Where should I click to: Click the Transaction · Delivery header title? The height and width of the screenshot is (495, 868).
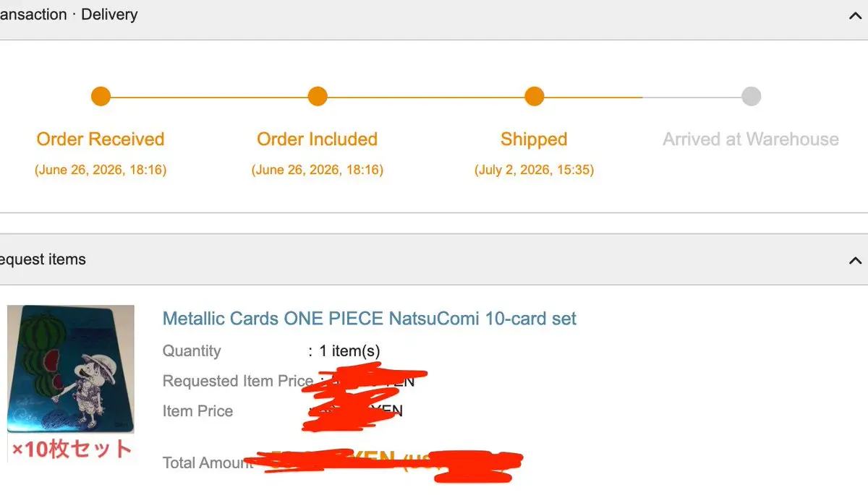tap(69, 14)
